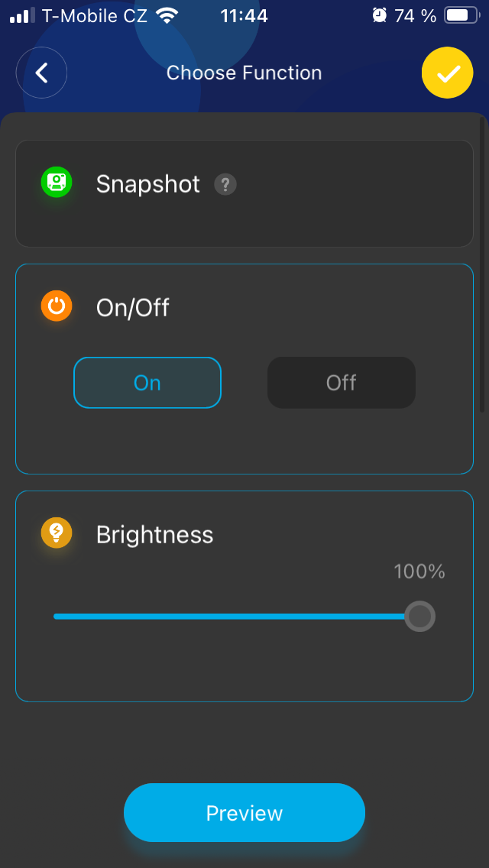This screenshot has height=868, width=489.
Task: Click the Brightness slider handle
Action: pos(419,616)
